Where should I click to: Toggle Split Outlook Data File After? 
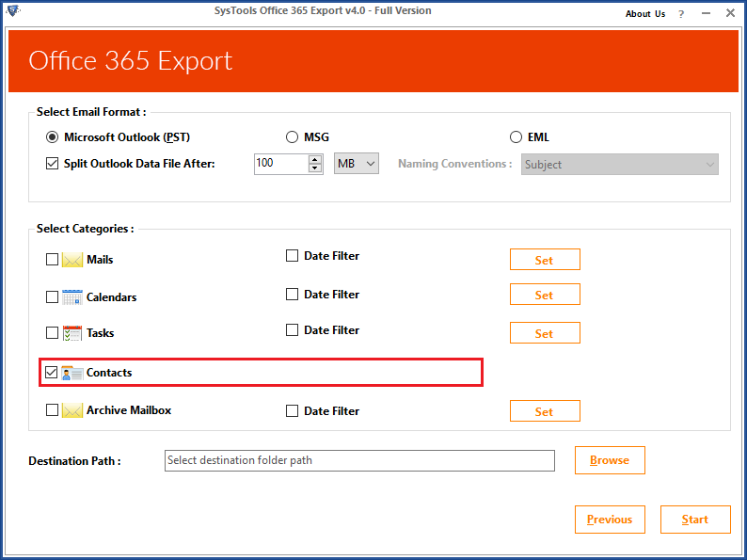point(52,164)
